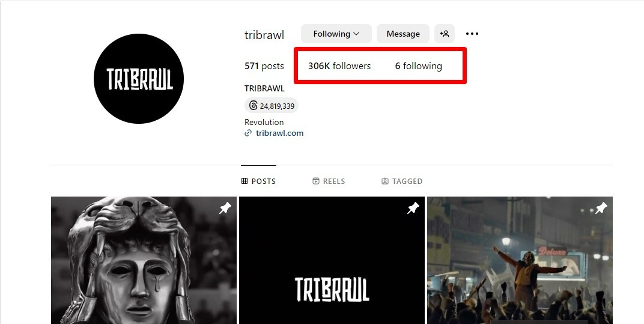This screenshot has width=644, height=324.
Task: Select the POSTS tab
Action: pos(258,182)
